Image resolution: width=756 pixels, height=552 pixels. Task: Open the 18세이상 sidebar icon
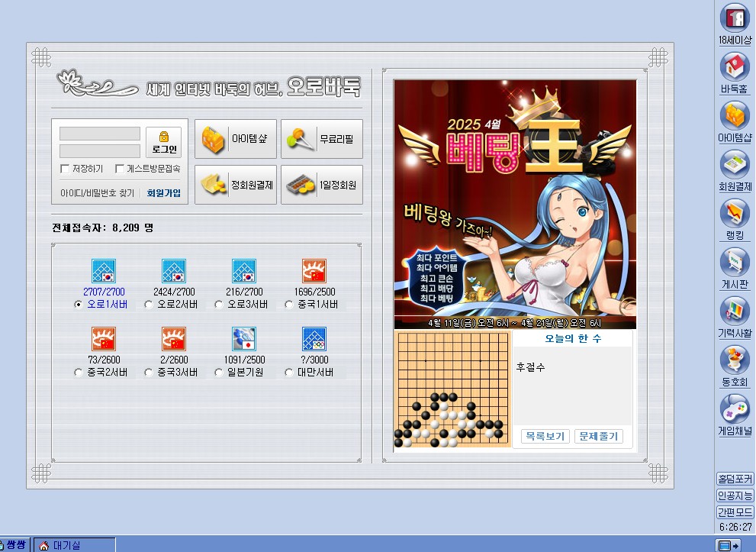click(x=734, y=18)
